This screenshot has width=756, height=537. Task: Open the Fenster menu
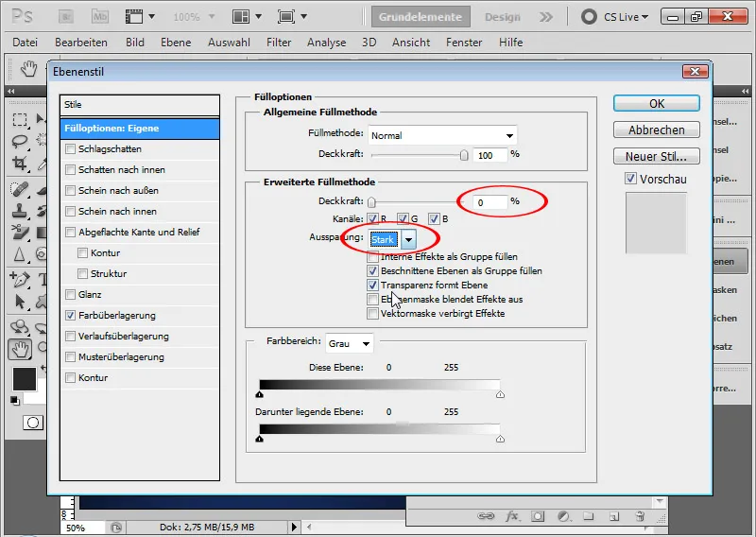[464, 43]
